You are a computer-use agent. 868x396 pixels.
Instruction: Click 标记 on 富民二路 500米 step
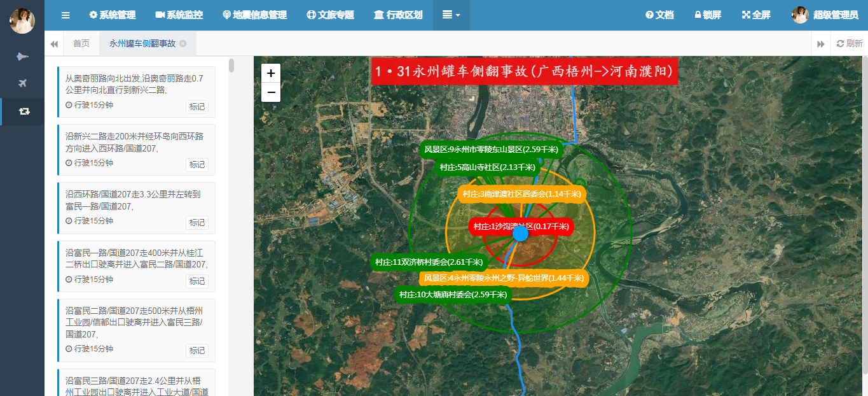[197, 351]
